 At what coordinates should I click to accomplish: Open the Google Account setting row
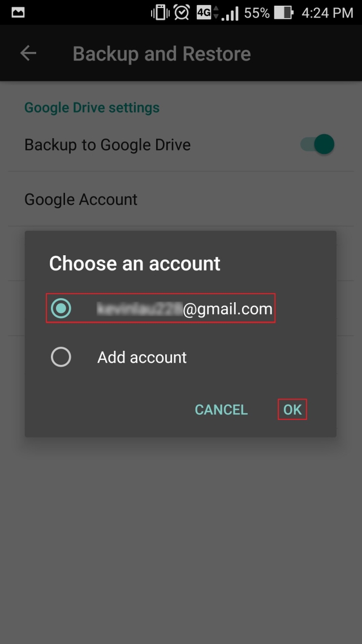181,199
